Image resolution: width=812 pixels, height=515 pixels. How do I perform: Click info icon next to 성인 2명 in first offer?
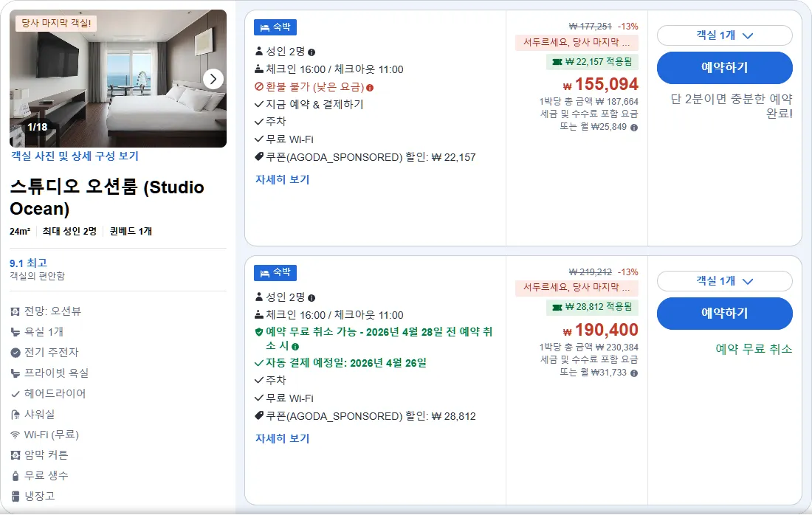[312, 52]
